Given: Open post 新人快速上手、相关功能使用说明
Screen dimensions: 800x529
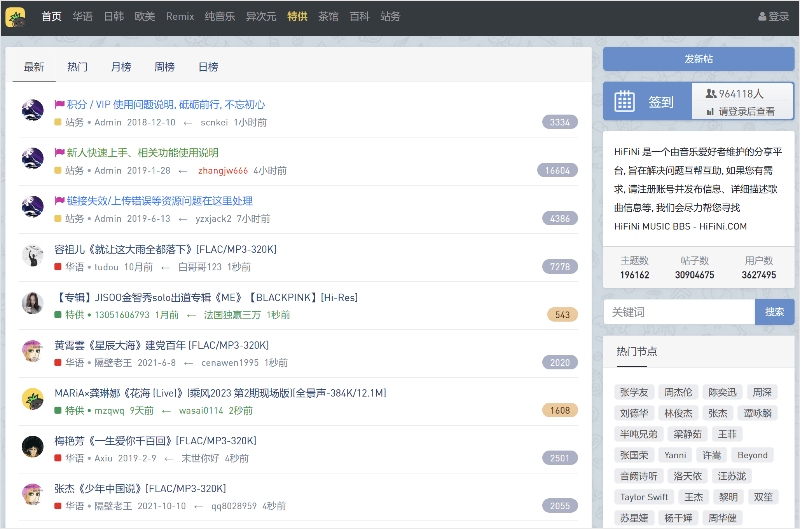Looking at the screenshot, I should 143,153.
